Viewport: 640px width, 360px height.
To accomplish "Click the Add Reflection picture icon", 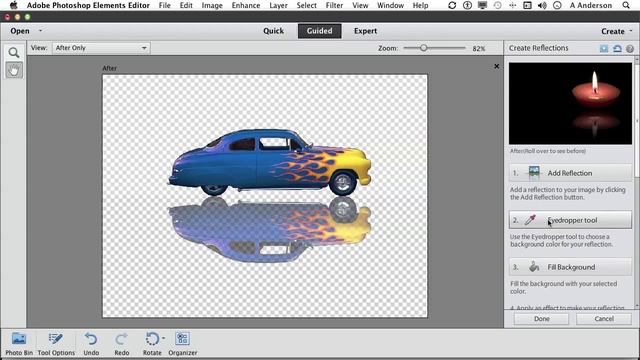I will (x=534, y=173).
